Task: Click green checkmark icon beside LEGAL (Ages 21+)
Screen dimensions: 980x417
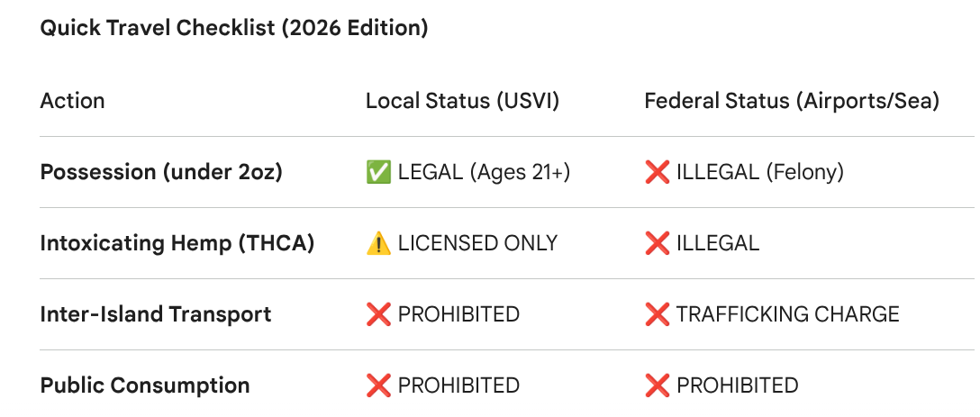Action: (x=378, y=172)
